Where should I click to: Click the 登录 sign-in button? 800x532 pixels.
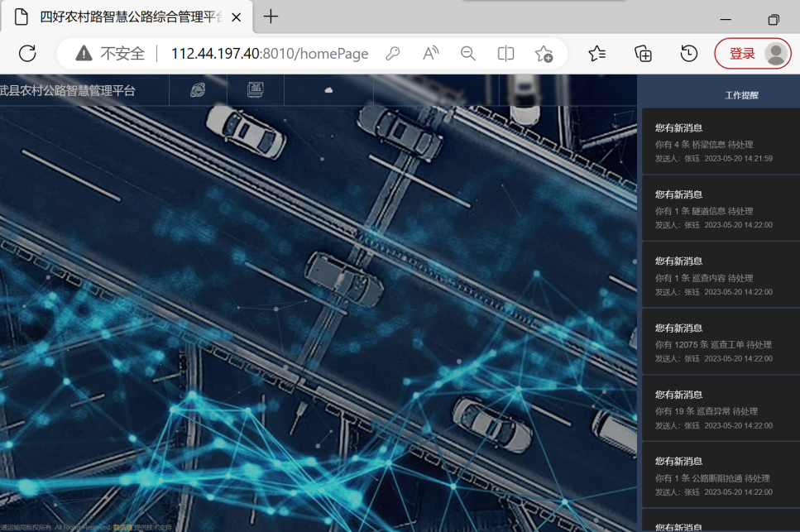coord(753,54)
